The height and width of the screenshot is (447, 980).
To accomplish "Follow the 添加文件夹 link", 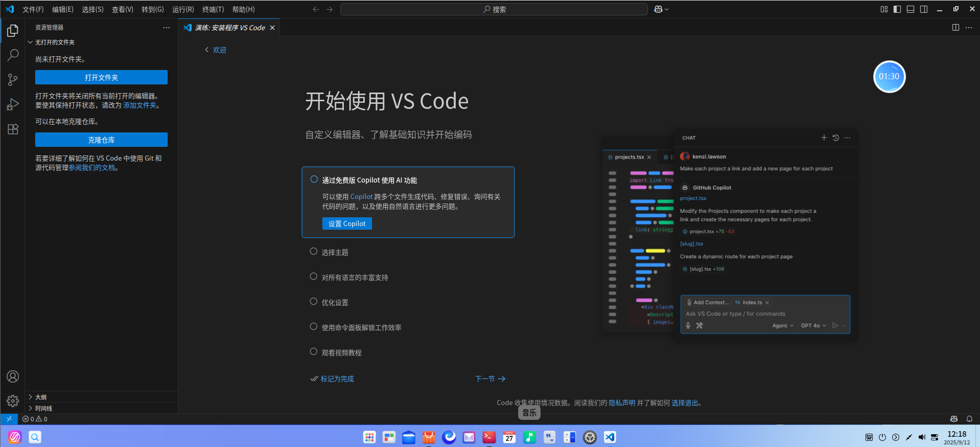I will coord(139,105).
